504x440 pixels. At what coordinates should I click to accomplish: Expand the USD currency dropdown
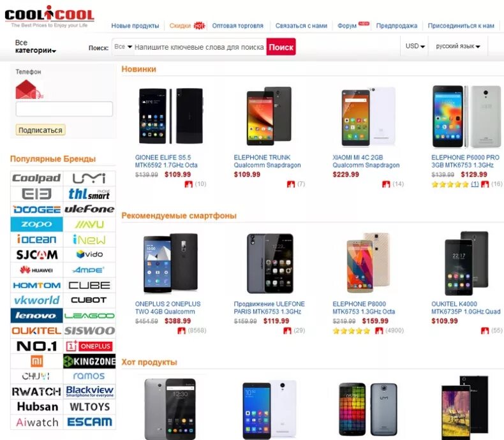coord(415,47)
